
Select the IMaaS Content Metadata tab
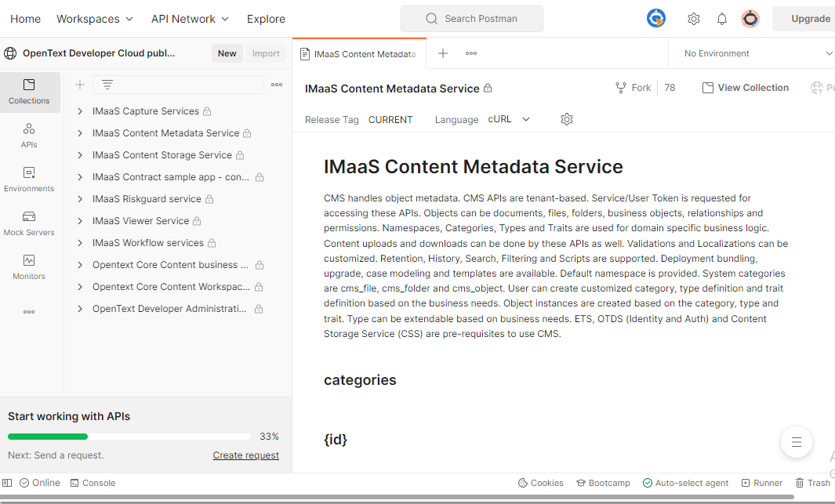pyautogui.click(x=359, y=54)
